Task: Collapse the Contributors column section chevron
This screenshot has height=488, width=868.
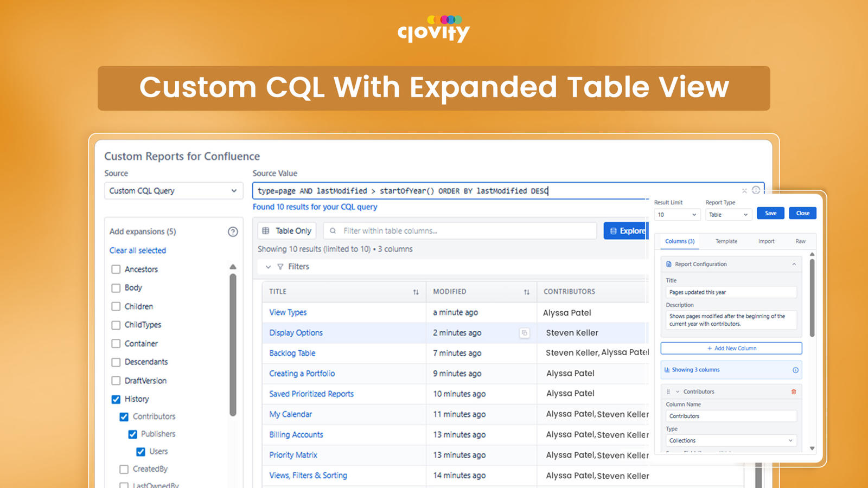Action: (678, 391)
